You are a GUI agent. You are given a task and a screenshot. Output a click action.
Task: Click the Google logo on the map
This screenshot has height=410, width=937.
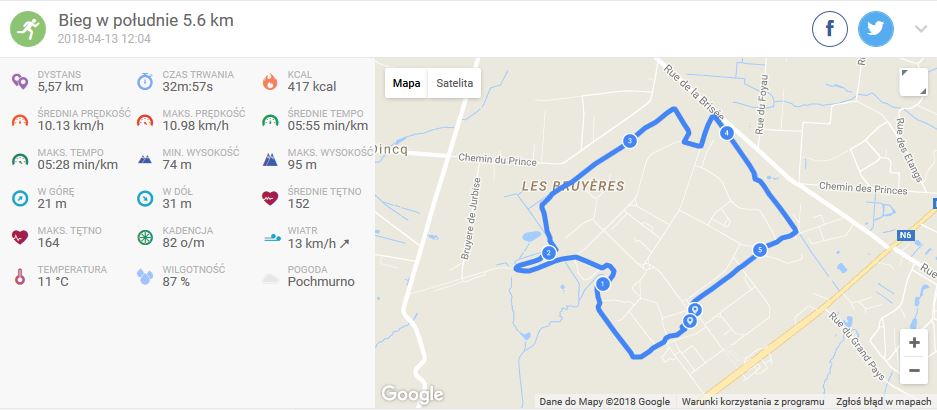412,394
